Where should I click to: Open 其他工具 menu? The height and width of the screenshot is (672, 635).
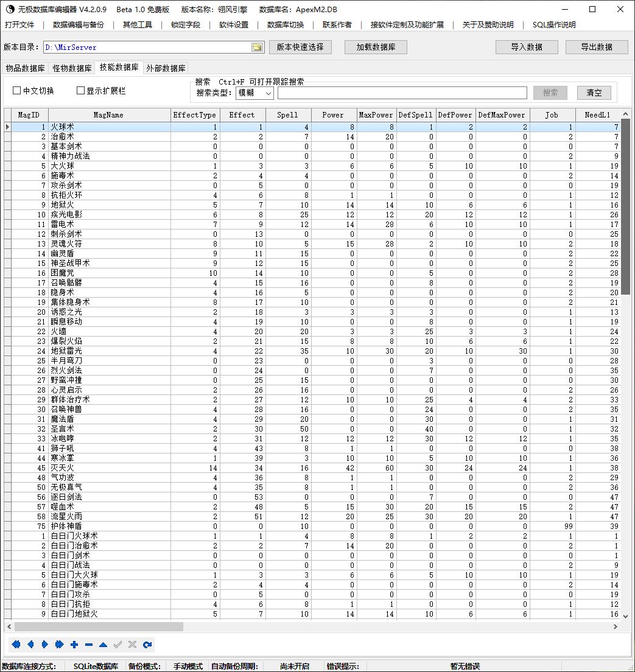(137, 25)
